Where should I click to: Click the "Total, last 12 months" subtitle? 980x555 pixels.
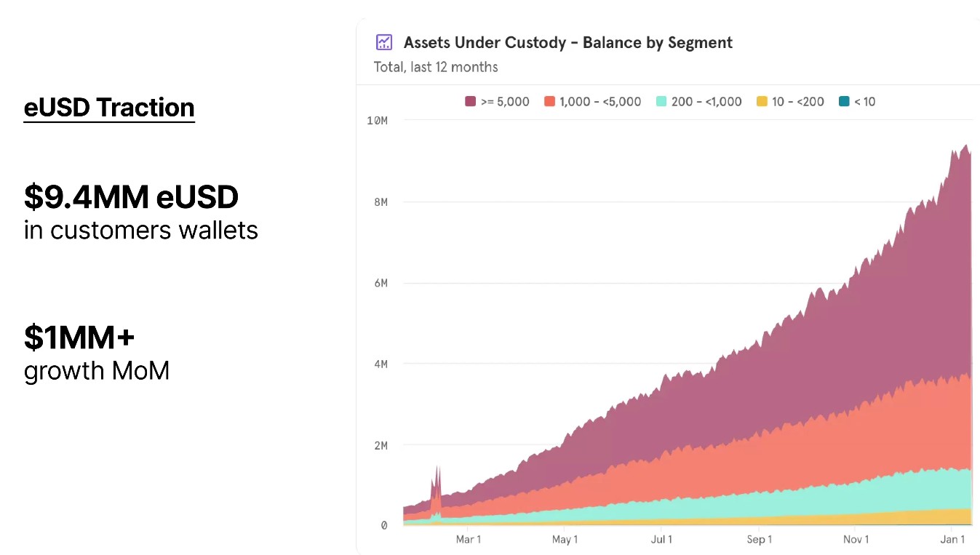436,67
